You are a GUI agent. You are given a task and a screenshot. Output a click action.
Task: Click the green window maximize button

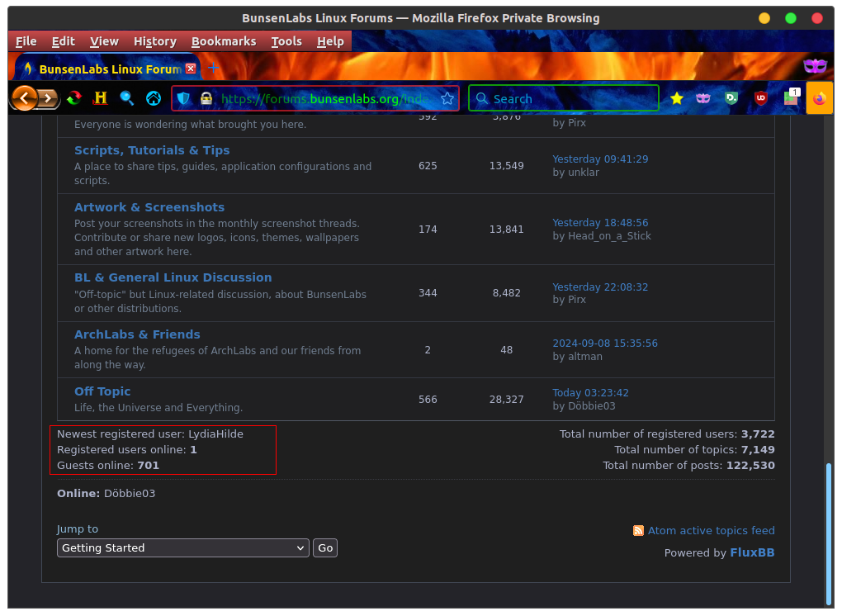[x=791, y=18]
